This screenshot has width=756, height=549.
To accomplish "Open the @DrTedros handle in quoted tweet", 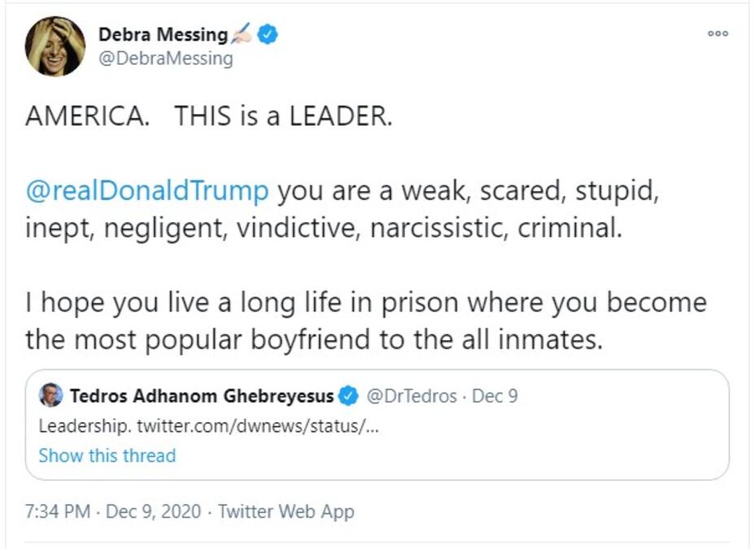I will (412, 396).
